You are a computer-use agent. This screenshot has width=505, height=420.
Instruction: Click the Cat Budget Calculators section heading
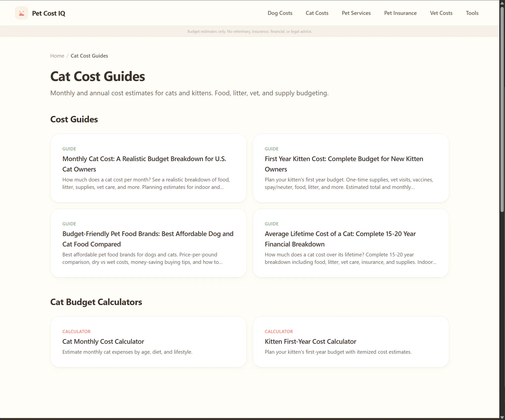pos(96,302)
